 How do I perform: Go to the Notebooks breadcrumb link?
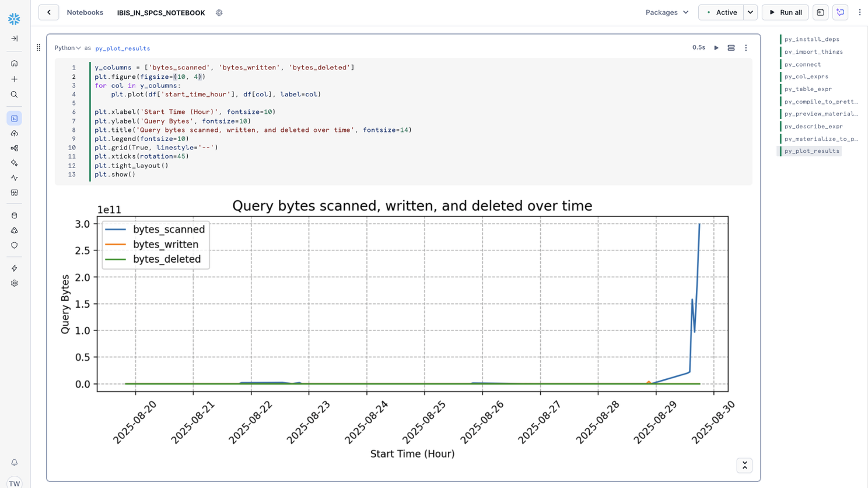tap(85, 12)
